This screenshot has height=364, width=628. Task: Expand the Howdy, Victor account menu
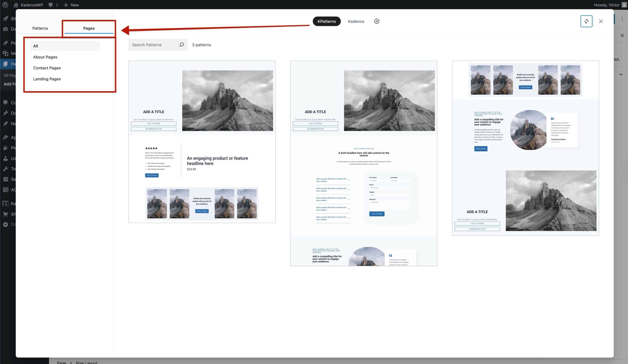(x=607, y=5)
